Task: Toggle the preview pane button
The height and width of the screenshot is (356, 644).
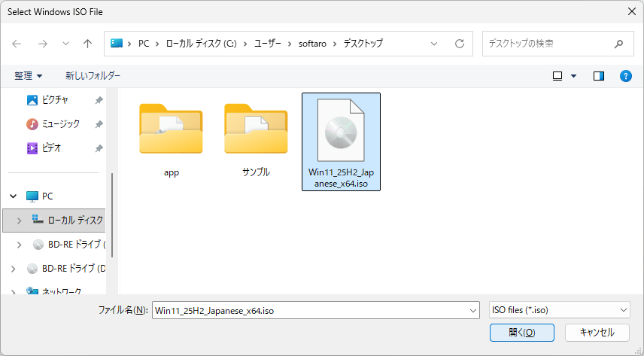Action: (599, 76)
